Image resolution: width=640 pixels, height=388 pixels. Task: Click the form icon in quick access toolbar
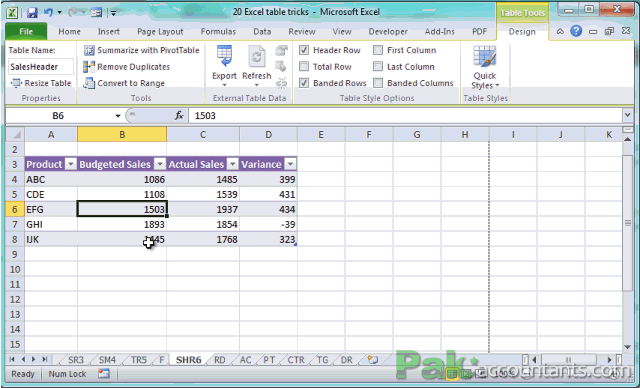pos(96,12)
